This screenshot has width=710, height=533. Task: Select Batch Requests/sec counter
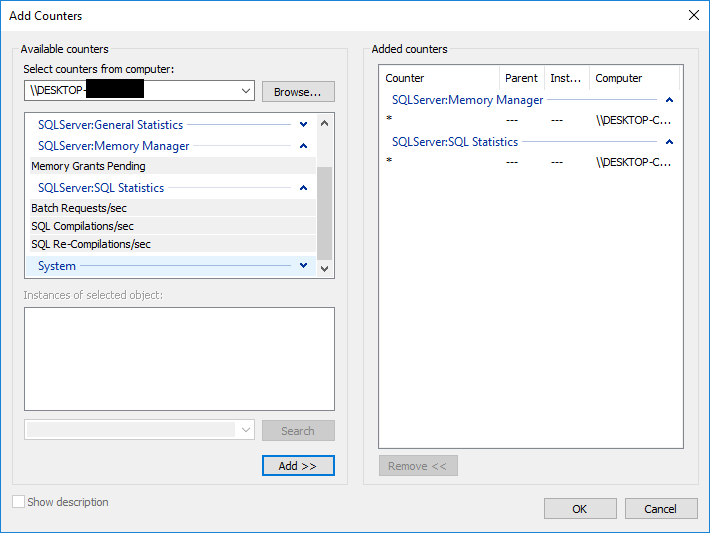pos(79,208)
